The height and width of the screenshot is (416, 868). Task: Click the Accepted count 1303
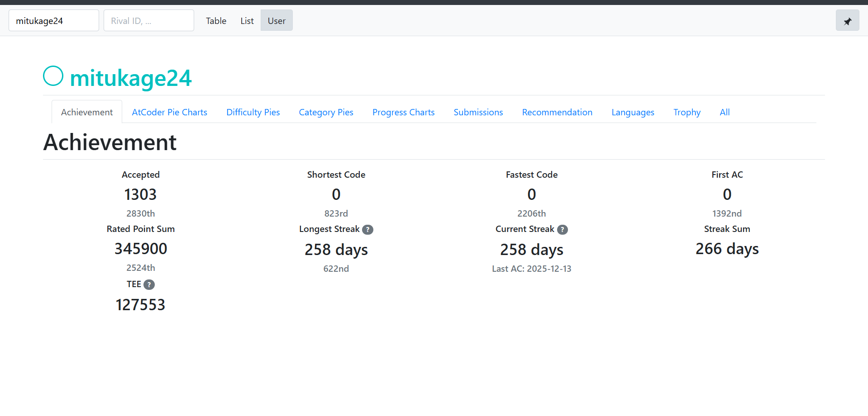[141, 194]
